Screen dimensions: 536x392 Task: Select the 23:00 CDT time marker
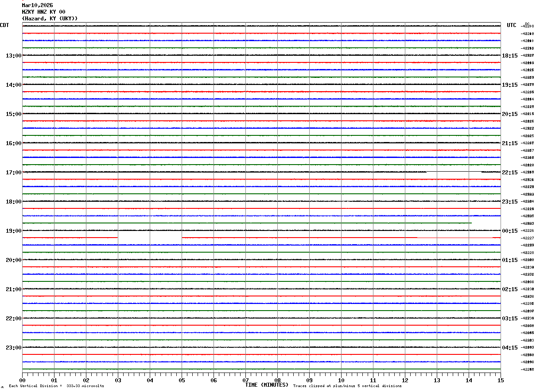13,348
